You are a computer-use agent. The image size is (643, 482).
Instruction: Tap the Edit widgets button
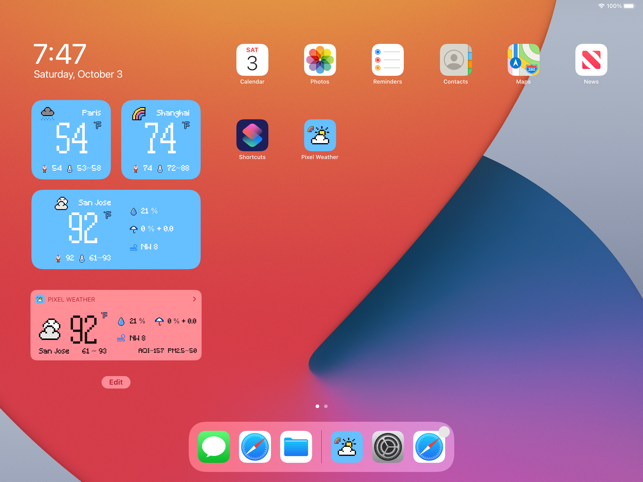point(116,382)
